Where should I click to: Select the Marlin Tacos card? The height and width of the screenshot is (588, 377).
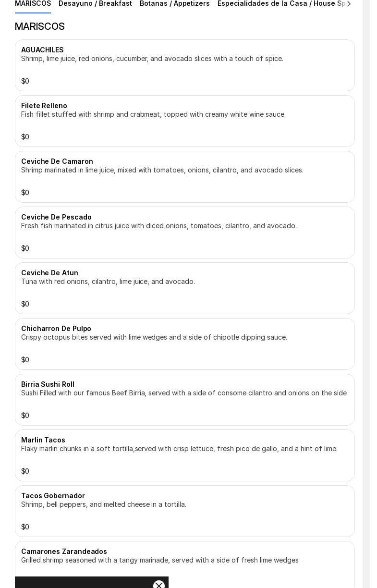click(185, 455)
